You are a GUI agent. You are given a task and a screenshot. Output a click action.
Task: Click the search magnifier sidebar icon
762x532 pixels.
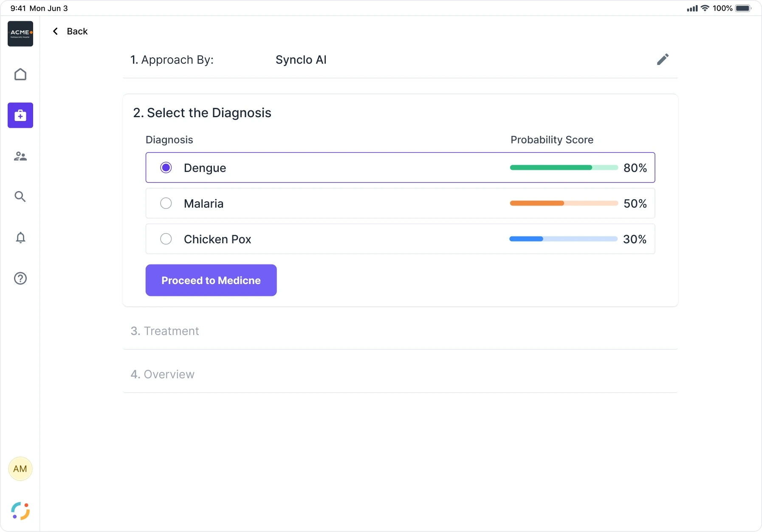20,197
